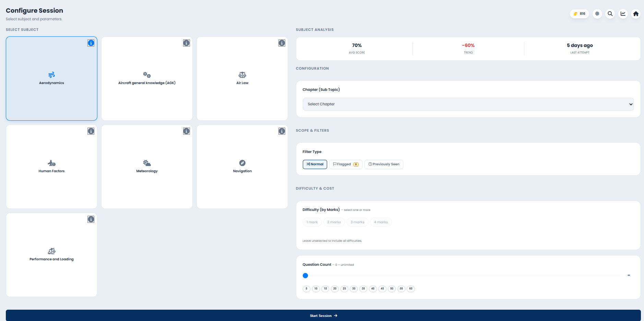Screen dimensions: 644x321
Task: Set question count to 60
Action: click(411, 289)
